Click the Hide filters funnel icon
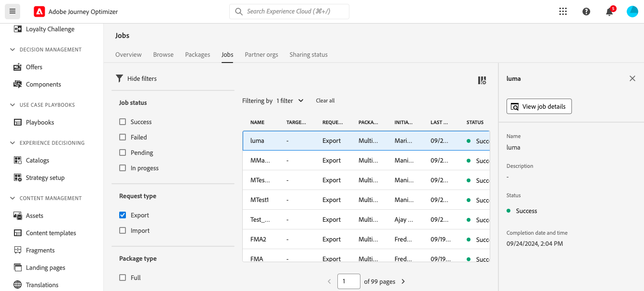 (x=119, y=78)
